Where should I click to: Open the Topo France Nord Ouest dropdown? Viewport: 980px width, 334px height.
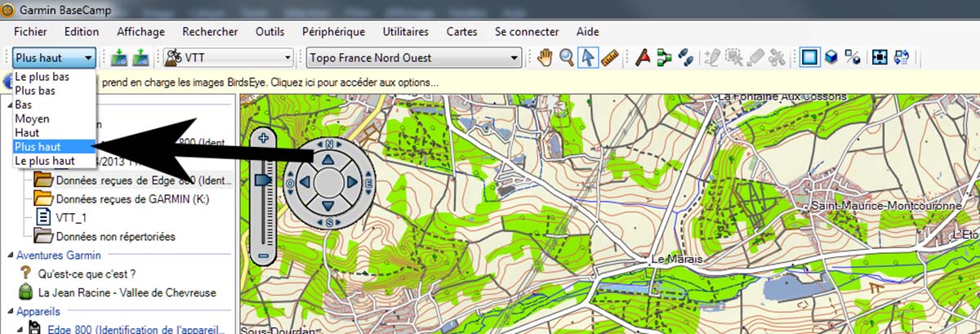click(x=413, y=58)
